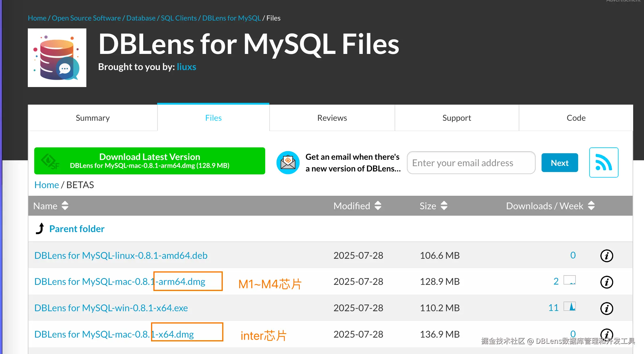Click the DBLens database logo image

click(57, 58)
